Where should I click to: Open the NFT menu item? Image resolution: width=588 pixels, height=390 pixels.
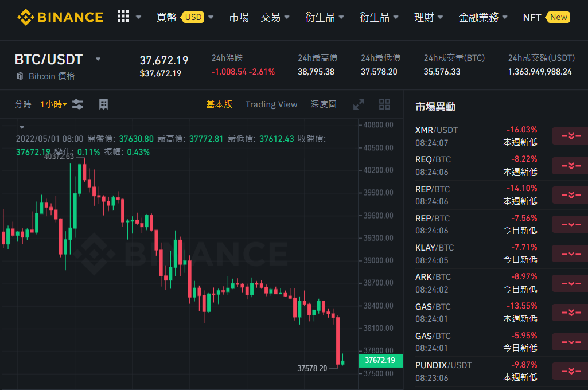pyautogui.click(x=532, y=18)
